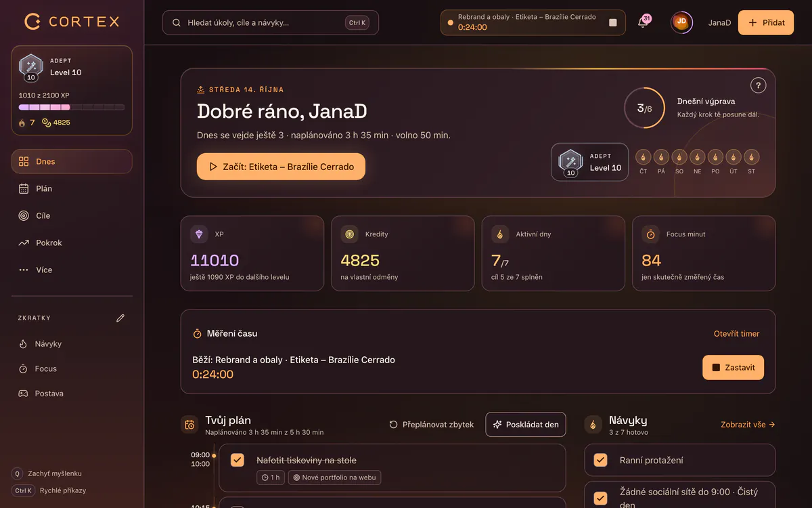Click Zobrazit vše habits link
Screen dimensions: 812x508
click(748, 425)
